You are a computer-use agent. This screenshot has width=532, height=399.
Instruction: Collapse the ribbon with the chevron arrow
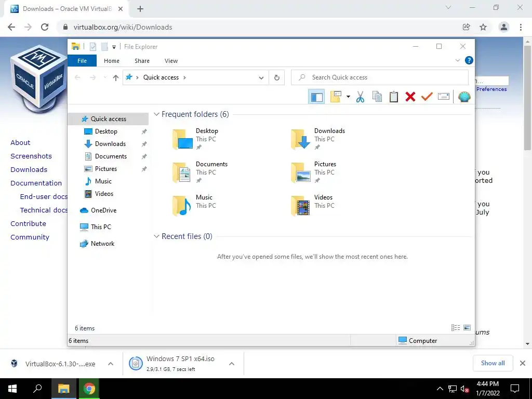pos(457,60)
